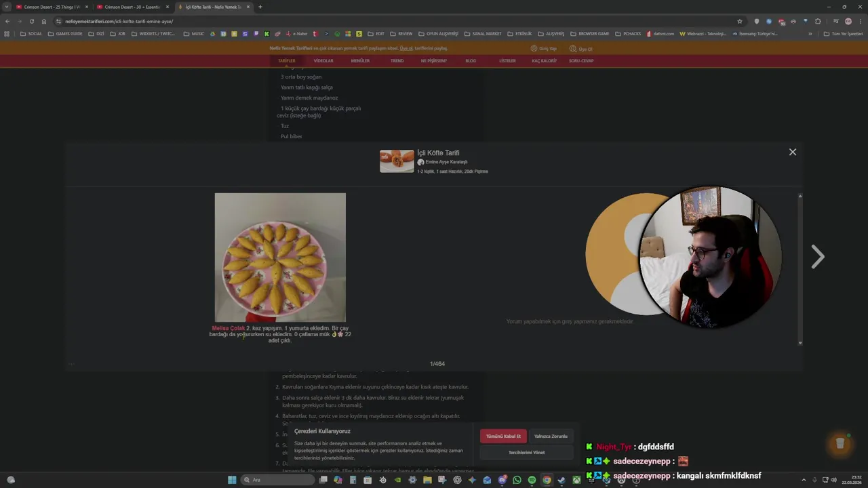Close the İçli Köfte photo gallery overlay

(x=792, y=152)
